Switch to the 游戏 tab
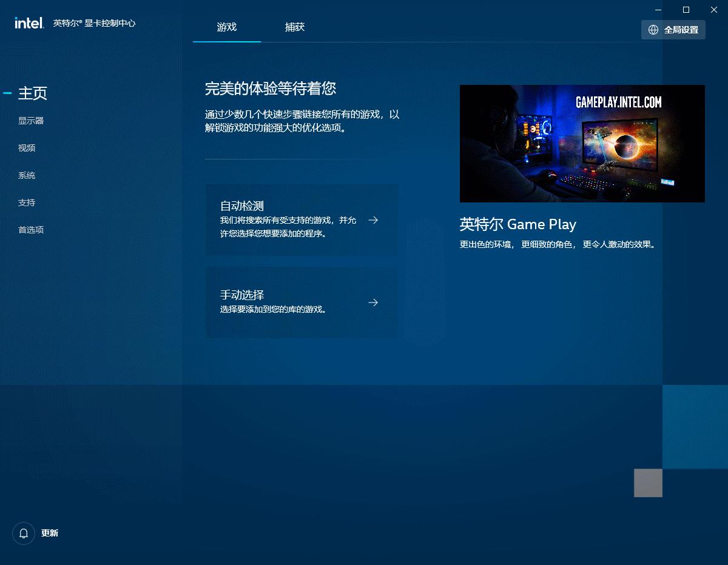The height and width of the screenshot is (565, 728). pos(227,27)
